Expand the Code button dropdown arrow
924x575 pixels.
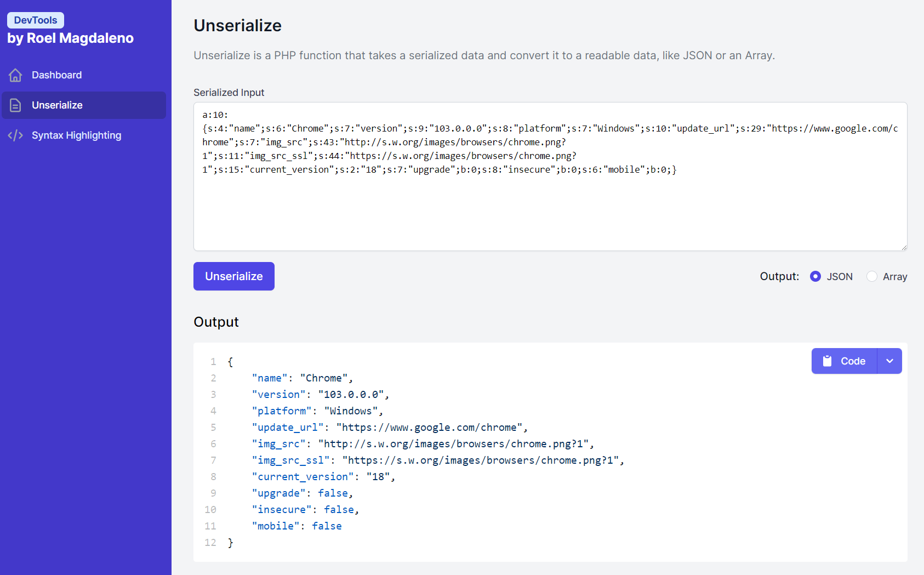[889, 361]
